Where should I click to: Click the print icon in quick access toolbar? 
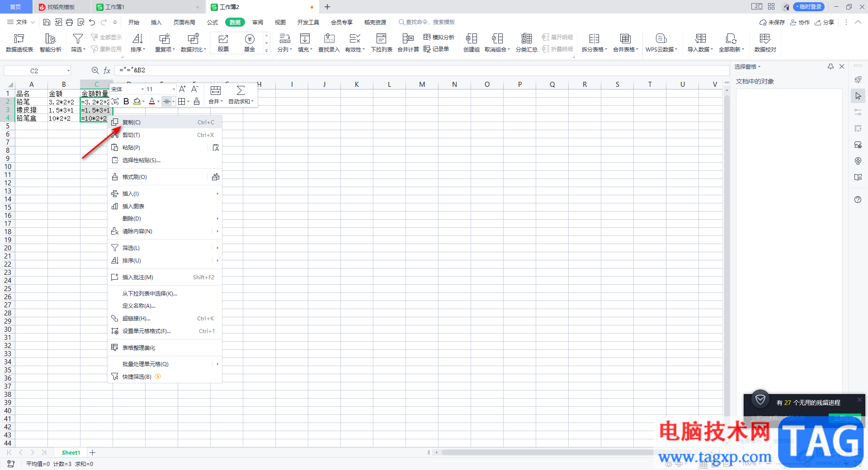[x=69, y=22]
